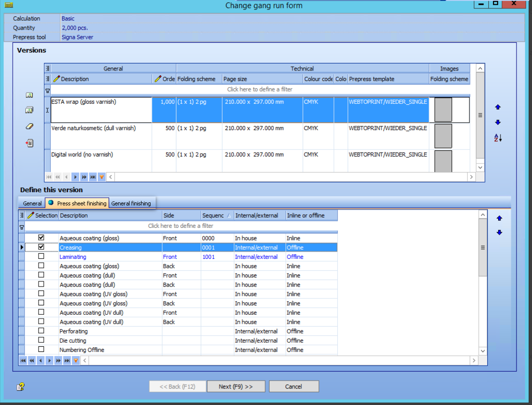Switch to the General finishing tab
Screen dimensions: 532x405
coord(131,203)
